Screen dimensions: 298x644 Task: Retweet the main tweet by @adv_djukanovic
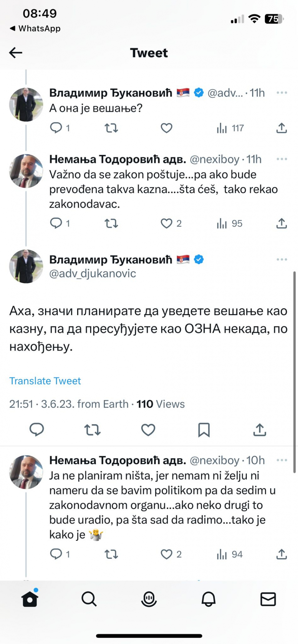point(92,430)
